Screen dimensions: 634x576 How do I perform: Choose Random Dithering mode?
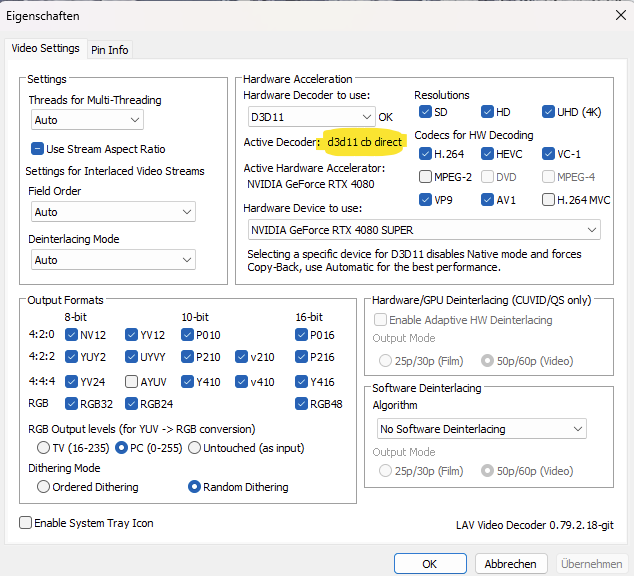click(x=194, y=487)
